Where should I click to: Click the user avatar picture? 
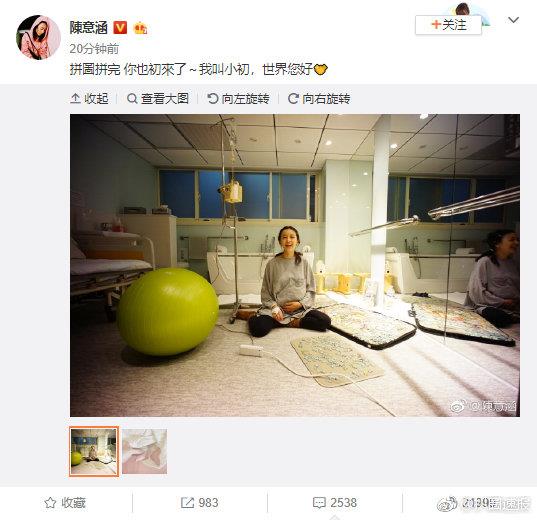tap(38, 37)
